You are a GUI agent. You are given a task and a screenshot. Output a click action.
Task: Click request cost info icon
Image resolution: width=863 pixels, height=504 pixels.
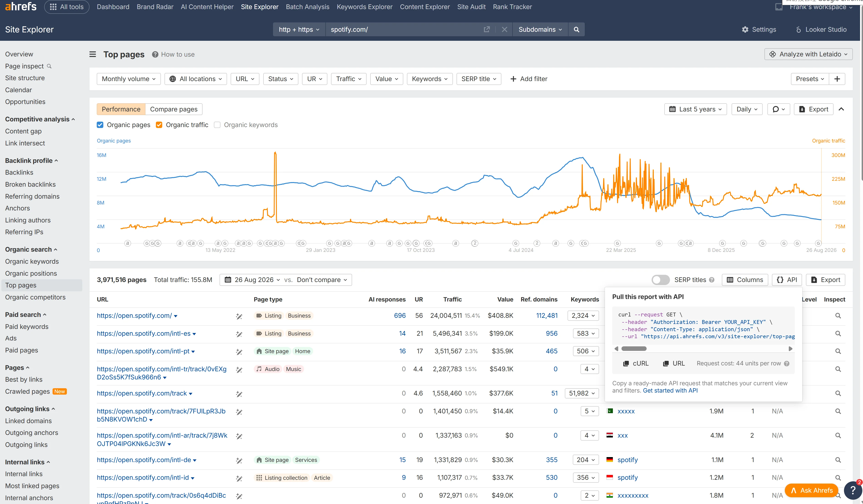(x=787, y=363)
